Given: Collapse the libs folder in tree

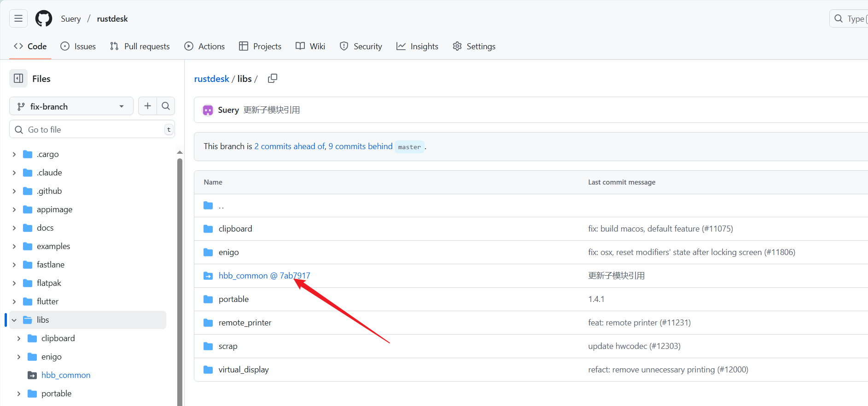Looking at the screenshot, I should tap(14, 320).
